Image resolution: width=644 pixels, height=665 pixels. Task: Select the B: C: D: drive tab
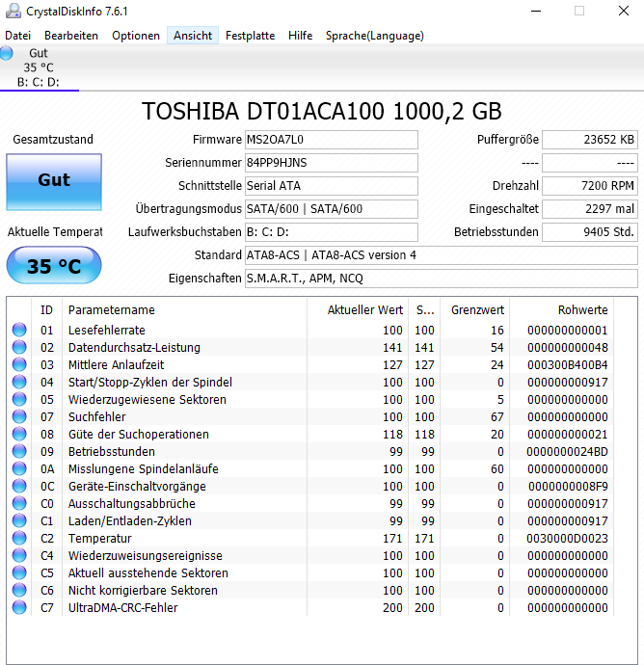(x=39, y=67)
